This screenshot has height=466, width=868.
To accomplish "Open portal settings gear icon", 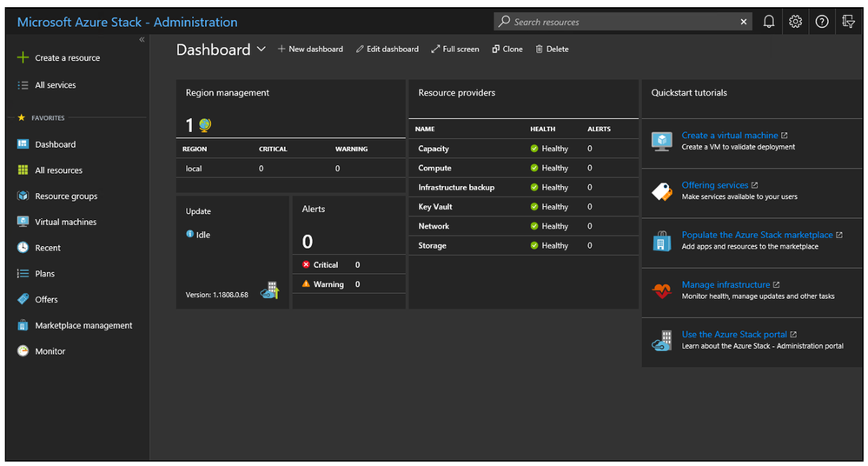I will (x=796, y=22).
